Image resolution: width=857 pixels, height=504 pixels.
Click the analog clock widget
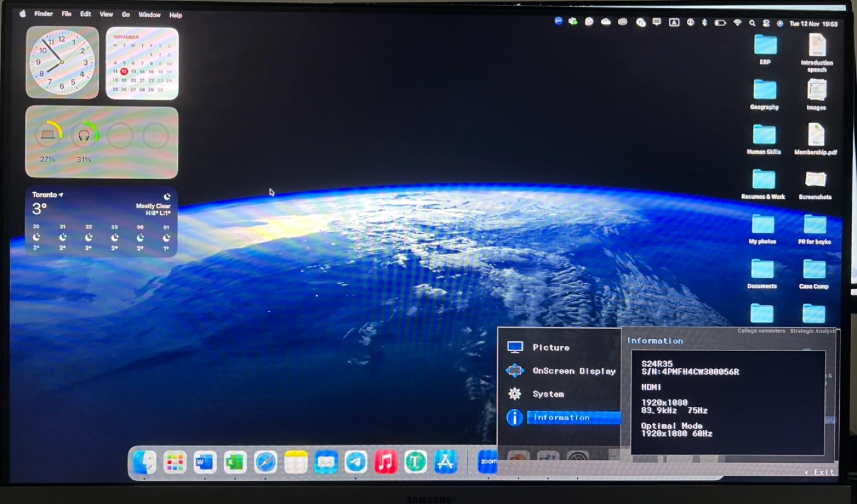click(62, 62)
